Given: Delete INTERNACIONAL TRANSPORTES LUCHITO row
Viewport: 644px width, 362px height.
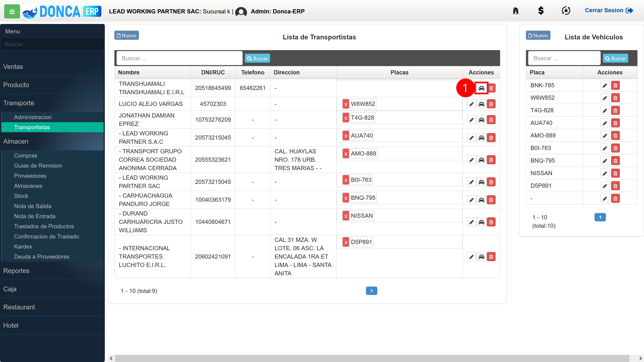Looking at the screenshot, I should [x=491, y=257].
